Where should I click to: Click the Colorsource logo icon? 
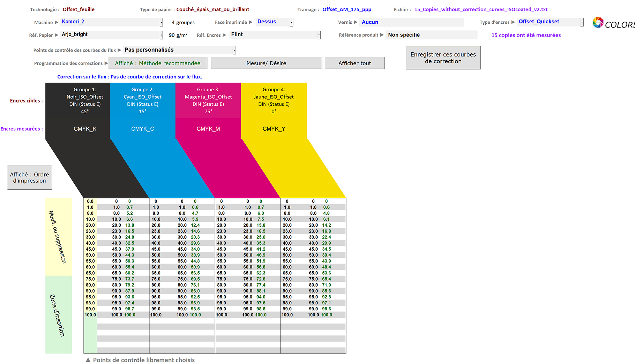click(x=598, y=22)
